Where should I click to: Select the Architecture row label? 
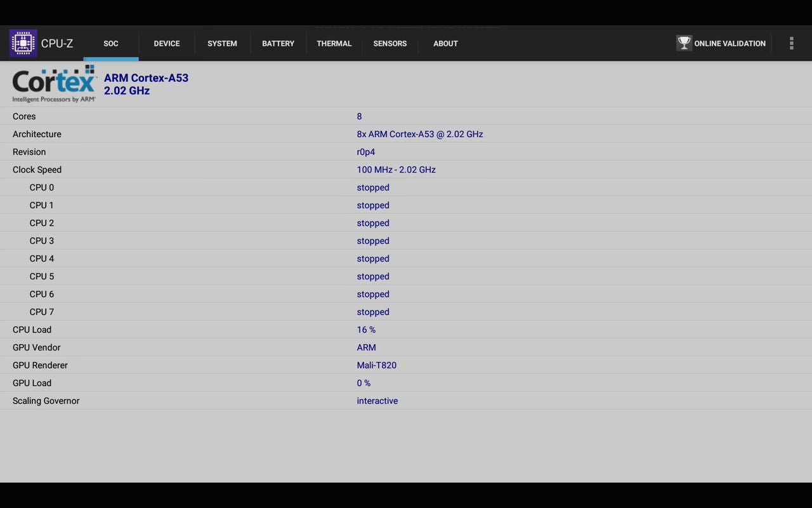coord(37,134)
